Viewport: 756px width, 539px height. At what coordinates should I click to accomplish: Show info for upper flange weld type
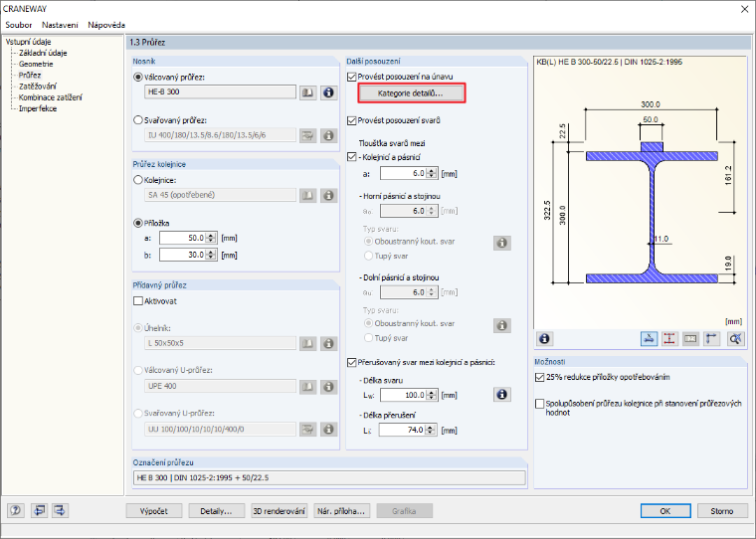coord(502,243)
